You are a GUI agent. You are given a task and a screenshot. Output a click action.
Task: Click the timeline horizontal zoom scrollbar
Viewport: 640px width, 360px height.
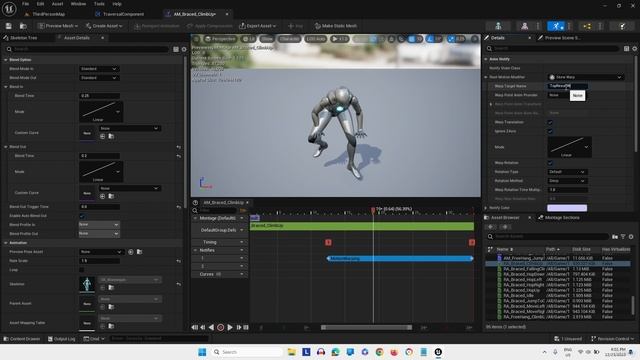click(366, 327)
